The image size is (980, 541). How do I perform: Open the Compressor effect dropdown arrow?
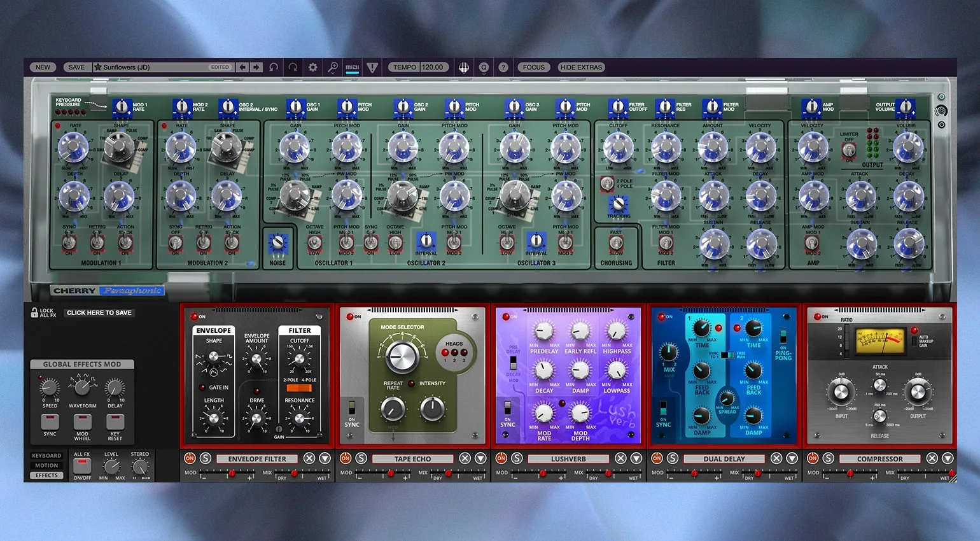948,458
